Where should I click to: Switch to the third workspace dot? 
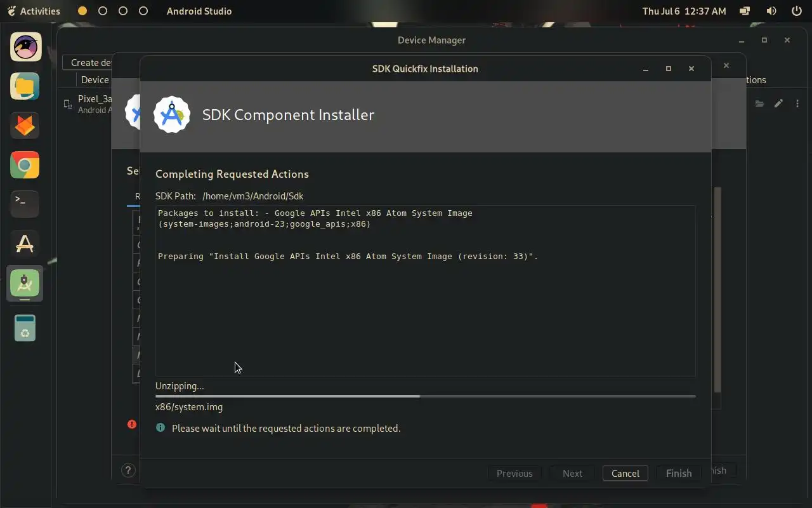(x=123, y=11)
